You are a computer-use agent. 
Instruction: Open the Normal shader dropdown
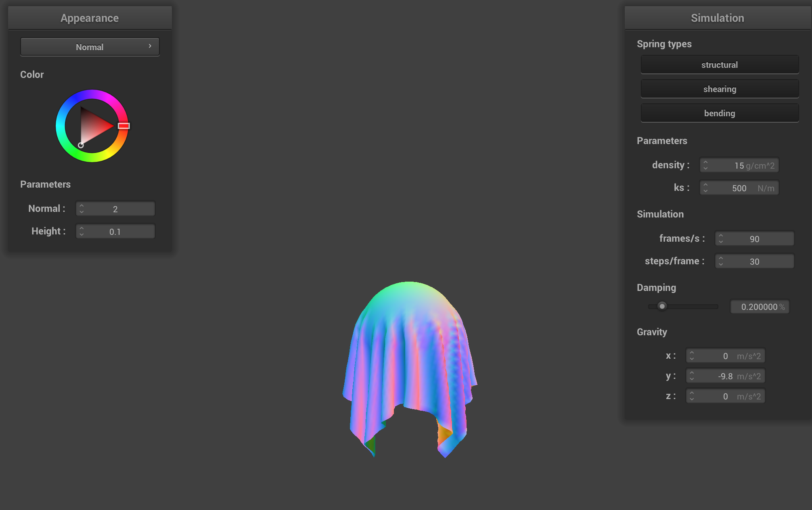pyautogui.click(x=90, y=47)
